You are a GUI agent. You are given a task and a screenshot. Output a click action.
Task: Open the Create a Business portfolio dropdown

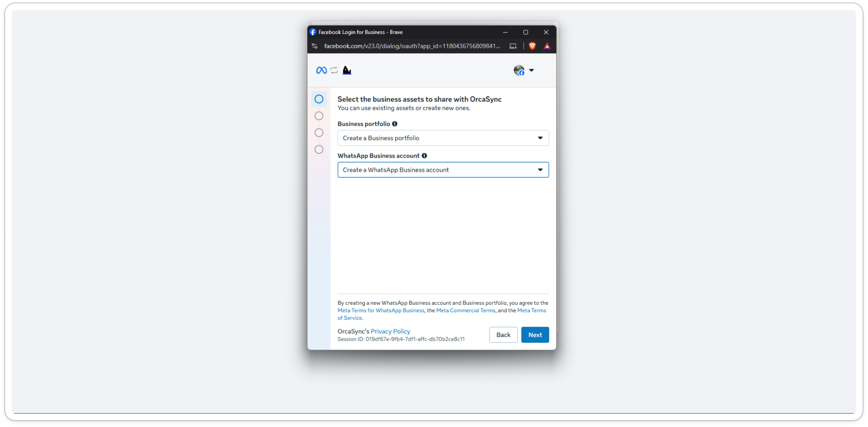(x=443, y=138)
